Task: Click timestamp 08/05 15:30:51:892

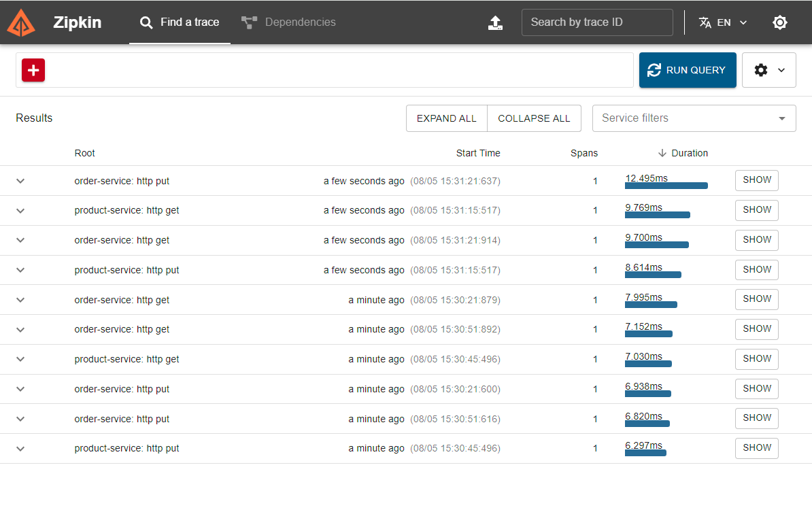Action: tap(455, 330)
